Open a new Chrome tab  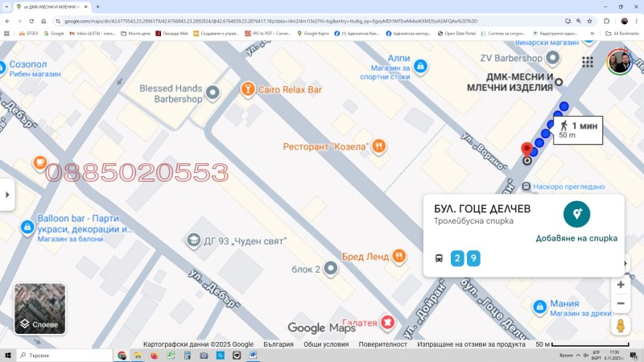97,7
